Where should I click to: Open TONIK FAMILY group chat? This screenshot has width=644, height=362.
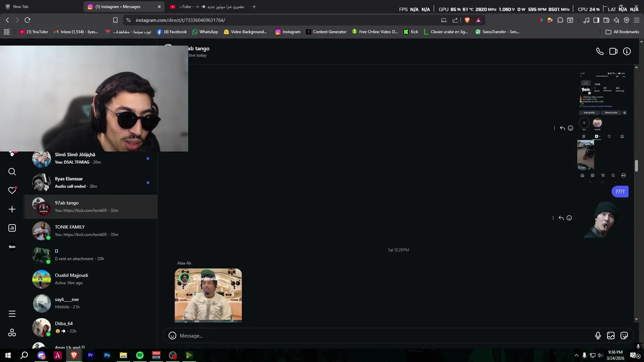coord(91,231)
